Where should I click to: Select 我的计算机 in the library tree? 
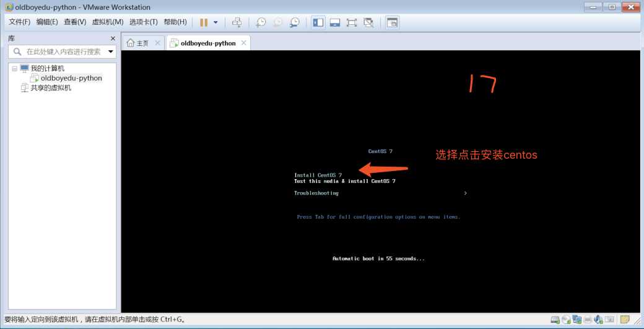47,69
